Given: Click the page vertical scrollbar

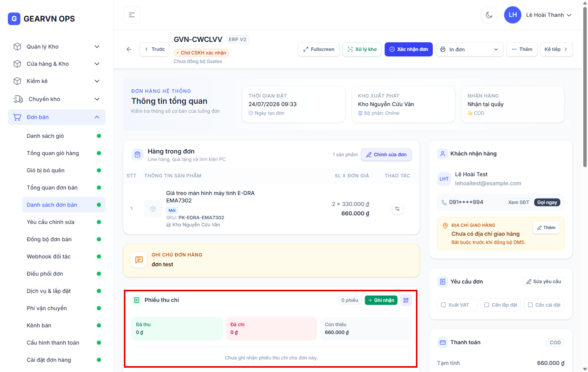Looking at the screenshot, I should point(585,87).
